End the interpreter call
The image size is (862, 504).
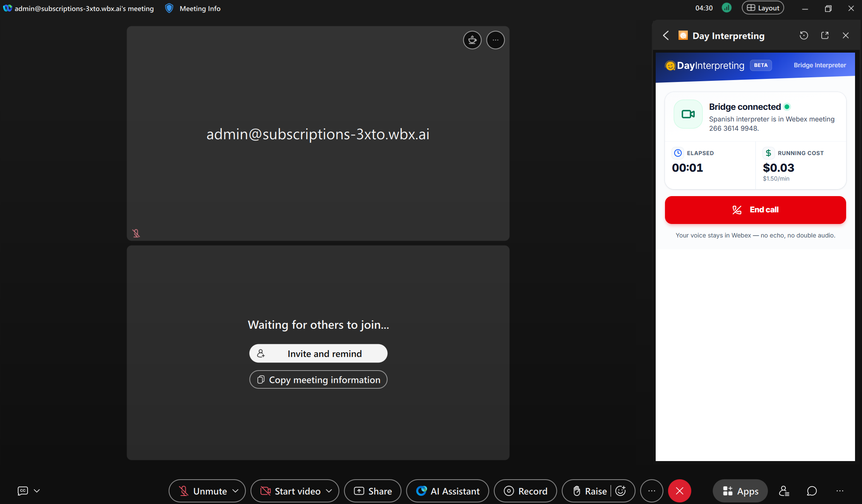(x=755, y=210)
